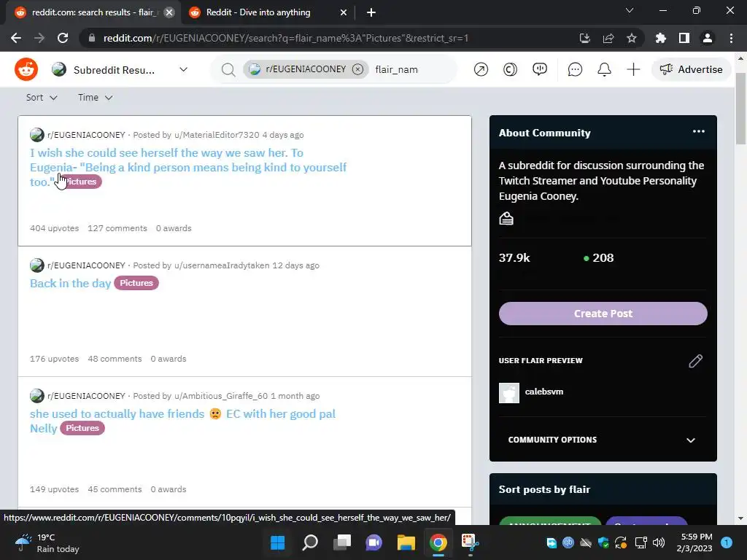Expand the Subreddit Results dropdown
The image size is (747, 560).
click(183, 69)
